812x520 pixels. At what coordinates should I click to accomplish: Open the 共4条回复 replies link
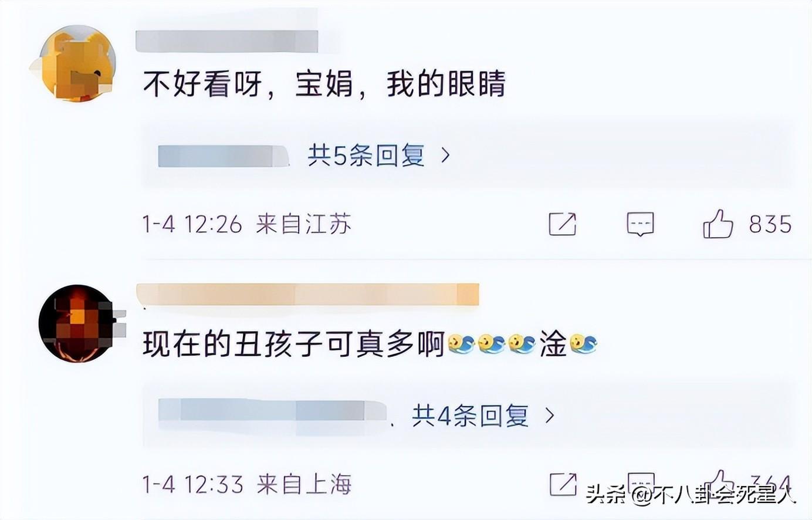[x=470, y=416]
